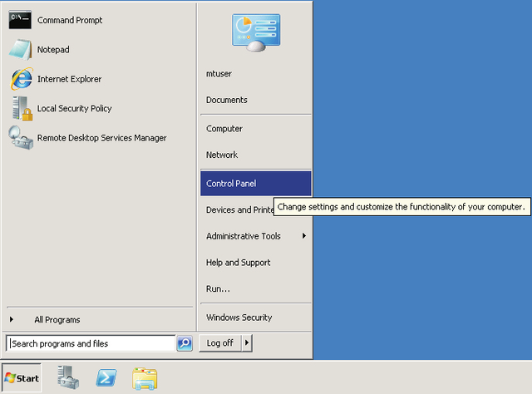Open Remote Desktop Services Manager icon
This screenshot has width=532, height=394.
(x=21, y=138)
